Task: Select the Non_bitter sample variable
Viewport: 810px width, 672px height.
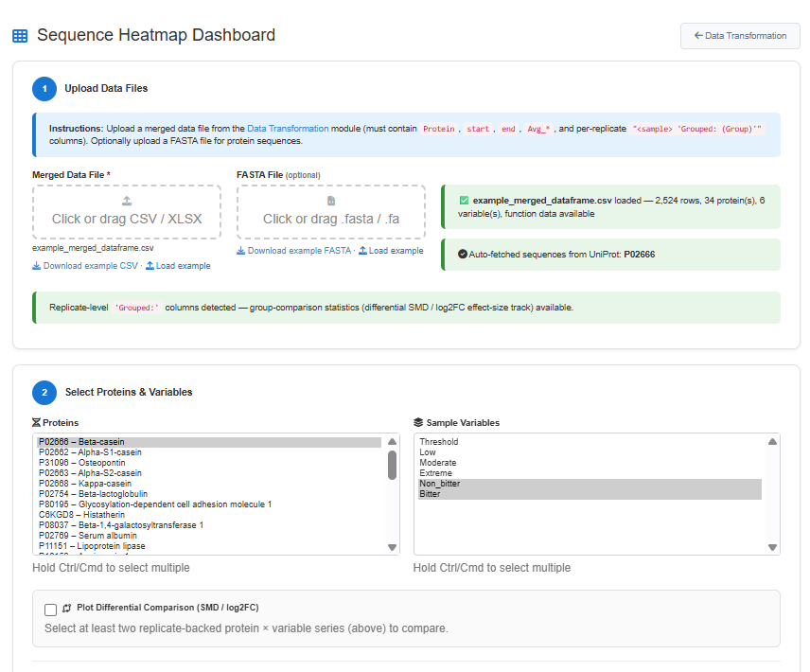Action: coord(590,484)
